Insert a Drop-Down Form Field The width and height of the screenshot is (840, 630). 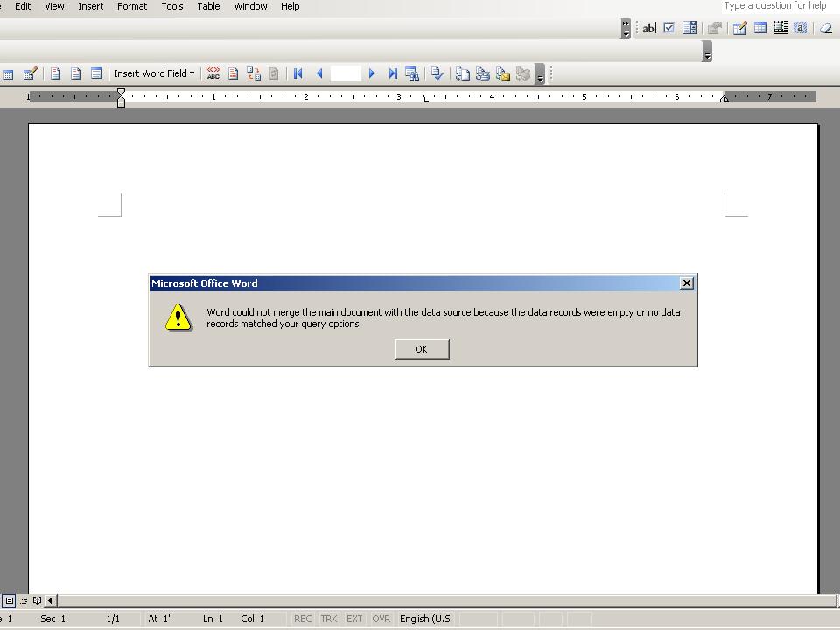(689, 28)
